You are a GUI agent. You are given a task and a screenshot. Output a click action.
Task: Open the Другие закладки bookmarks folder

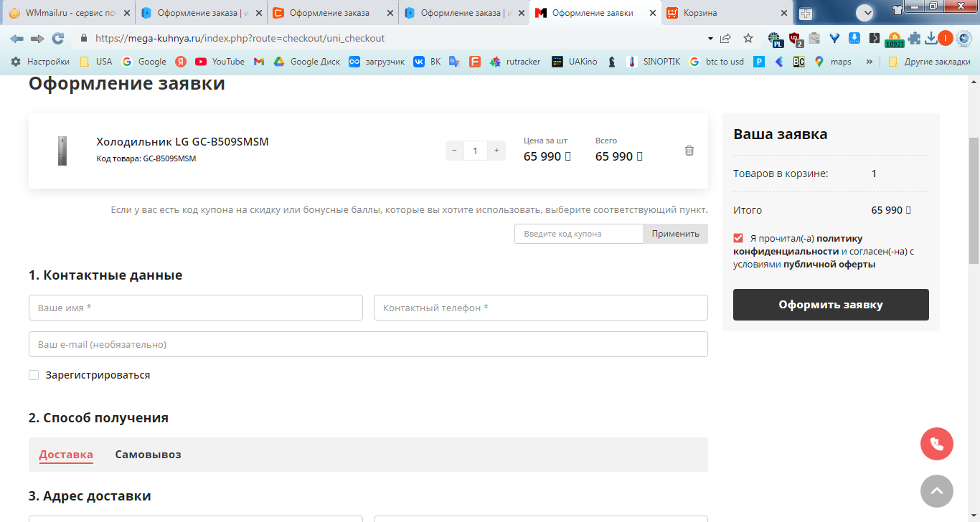(x=929, y=62)
